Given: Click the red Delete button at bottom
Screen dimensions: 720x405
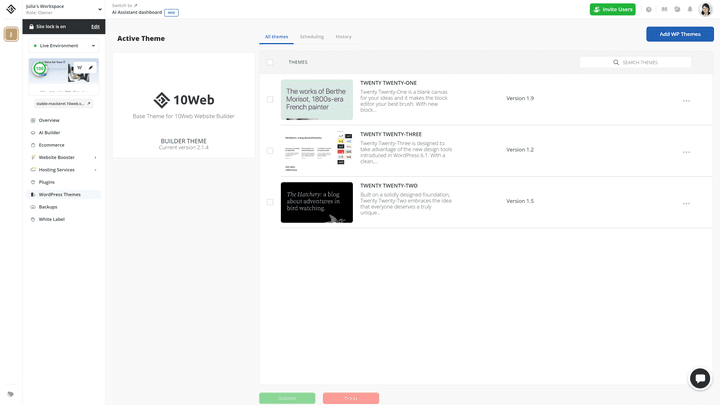Looking at the screenshot, I should click(x=351, y=398).
